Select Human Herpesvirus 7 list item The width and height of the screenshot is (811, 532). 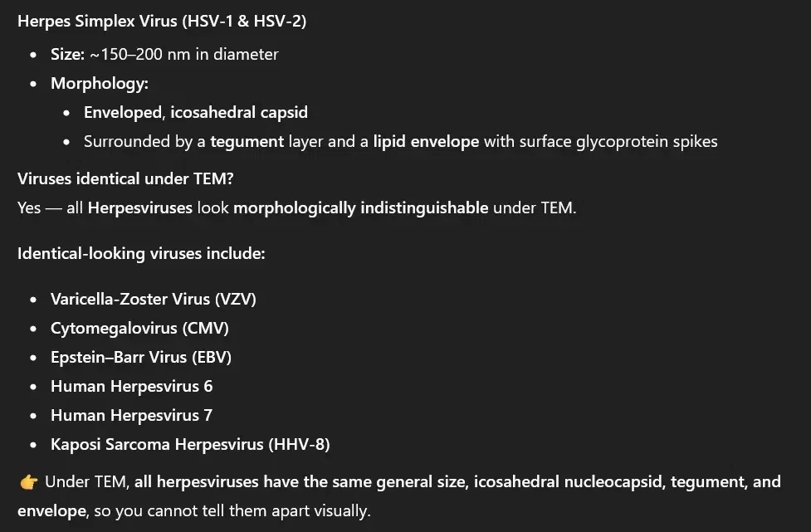(x=131, y=415)
